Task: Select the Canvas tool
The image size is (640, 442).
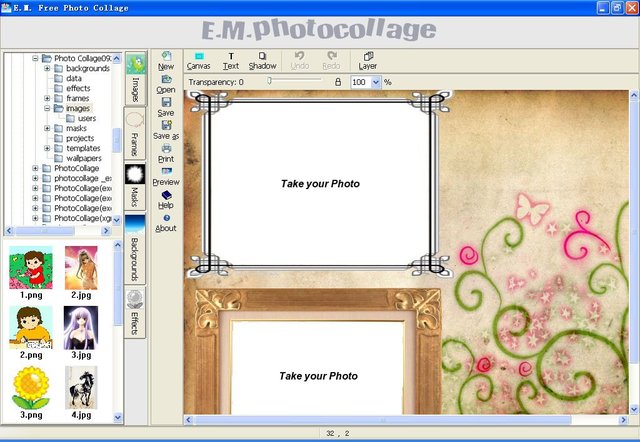Action: 199,61
